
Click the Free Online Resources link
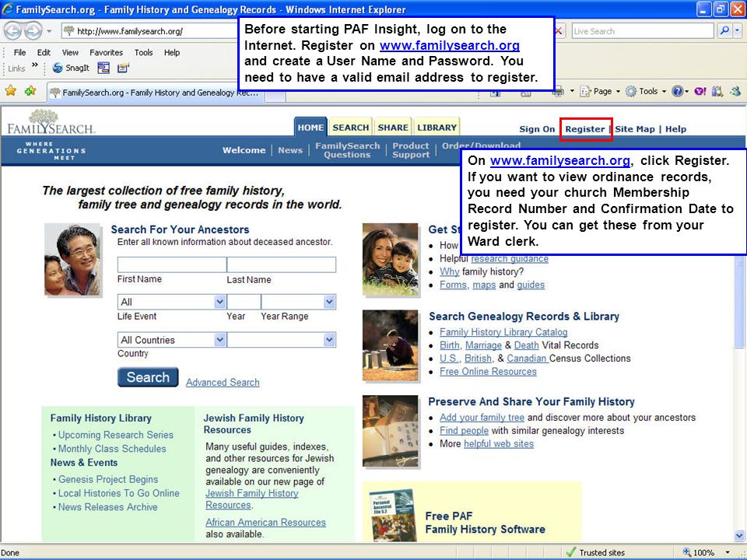point(488,372)
